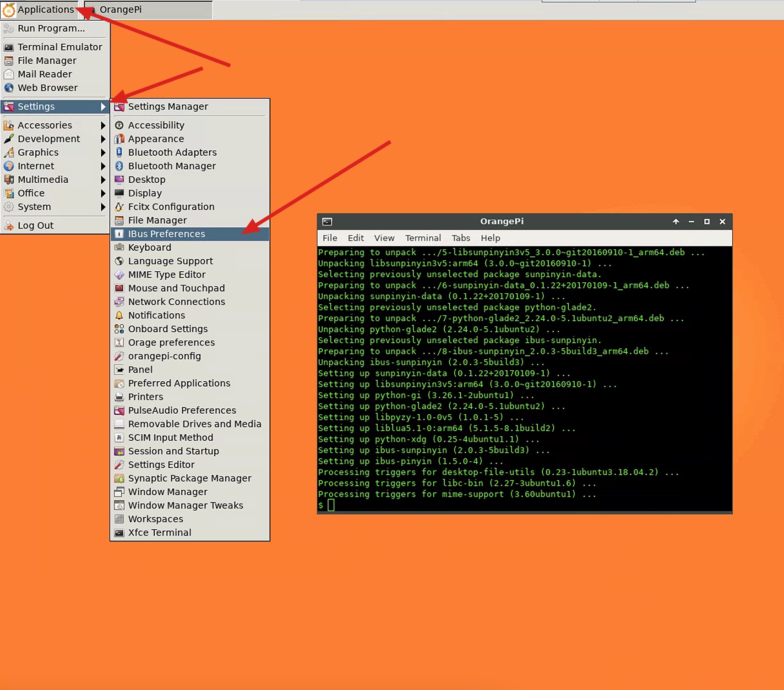The height and width of the screenshot is (690, 784).
Task: Click the orangepi-config wrench icon
Action: coord(119,356)
